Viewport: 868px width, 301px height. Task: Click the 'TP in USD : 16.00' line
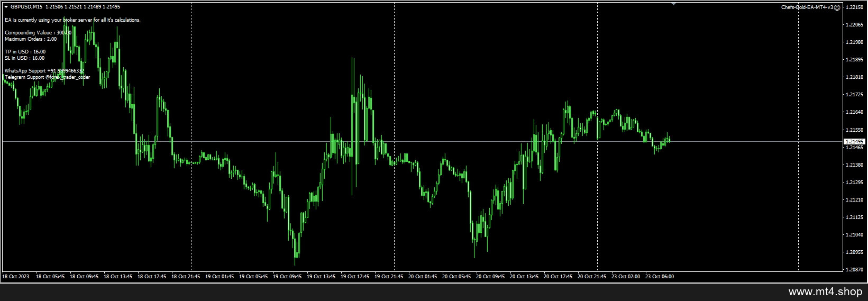coord(25,52)
